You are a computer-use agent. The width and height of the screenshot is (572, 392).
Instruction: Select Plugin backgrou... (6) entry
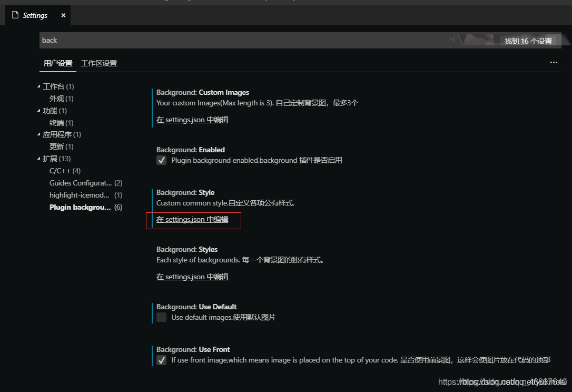click(86, 207)
